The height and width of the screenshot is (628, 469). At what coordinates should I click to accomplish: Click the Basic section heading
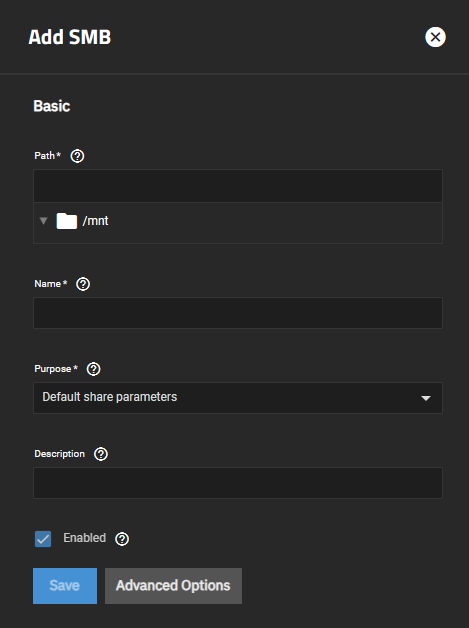coord(52,106)
